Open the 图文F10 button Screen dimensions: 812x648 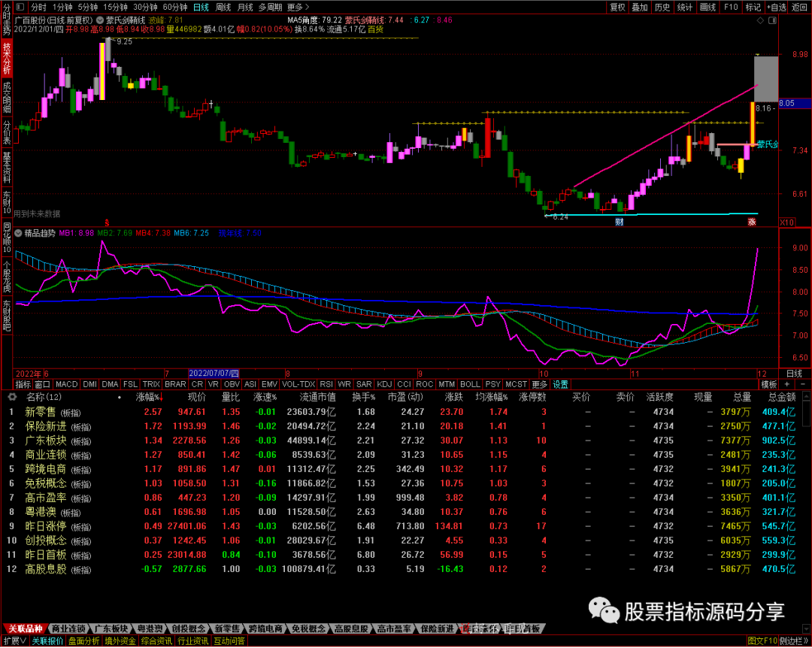coord(762,641)
